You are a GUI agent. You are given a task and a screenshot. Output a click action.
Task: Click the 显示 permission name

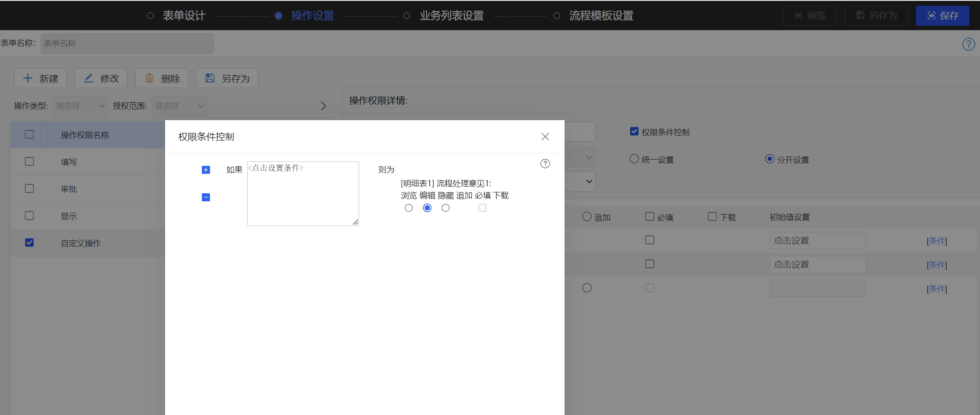tap(69, 216)
